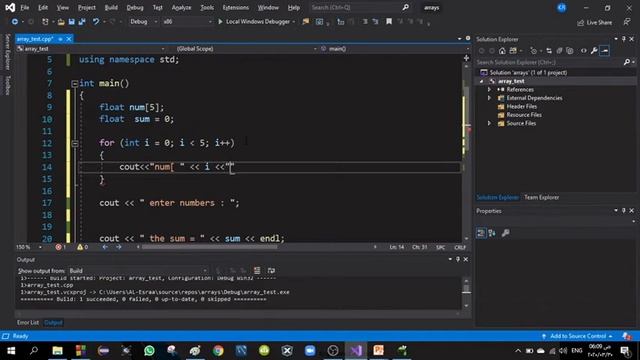
Task: Click the Alphabetical sort icon in Properties
Action: (492, 233)
